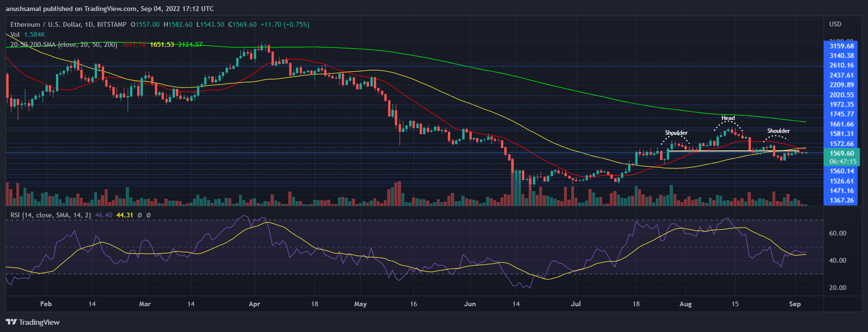Click the RSI 60.00 axis label
868x332 pixels.
(837, 233)
